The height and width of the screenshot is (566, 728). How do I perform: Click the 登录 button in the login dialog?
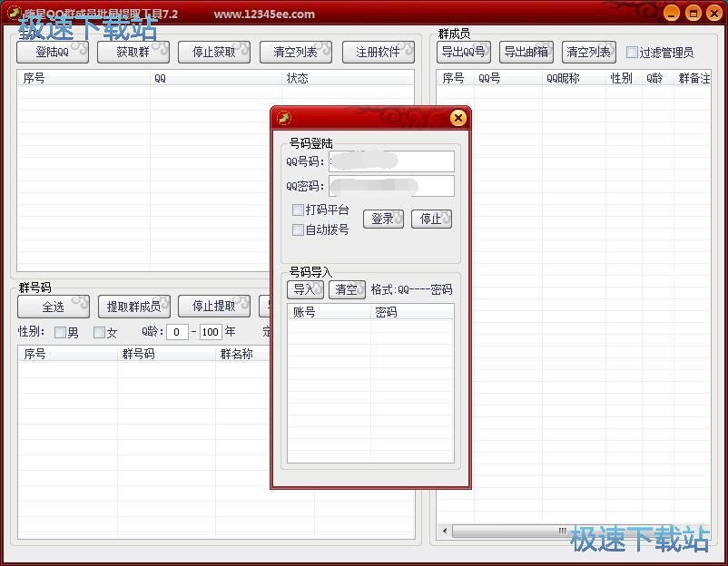click(x=383, y=219)
